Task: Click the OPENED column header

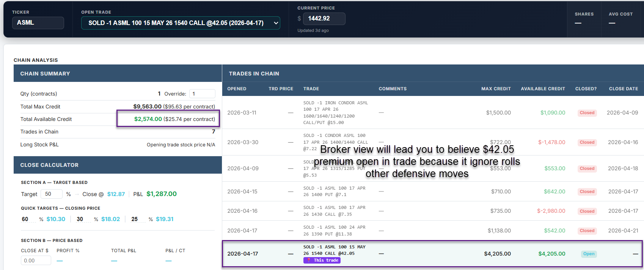Action: 237,89
